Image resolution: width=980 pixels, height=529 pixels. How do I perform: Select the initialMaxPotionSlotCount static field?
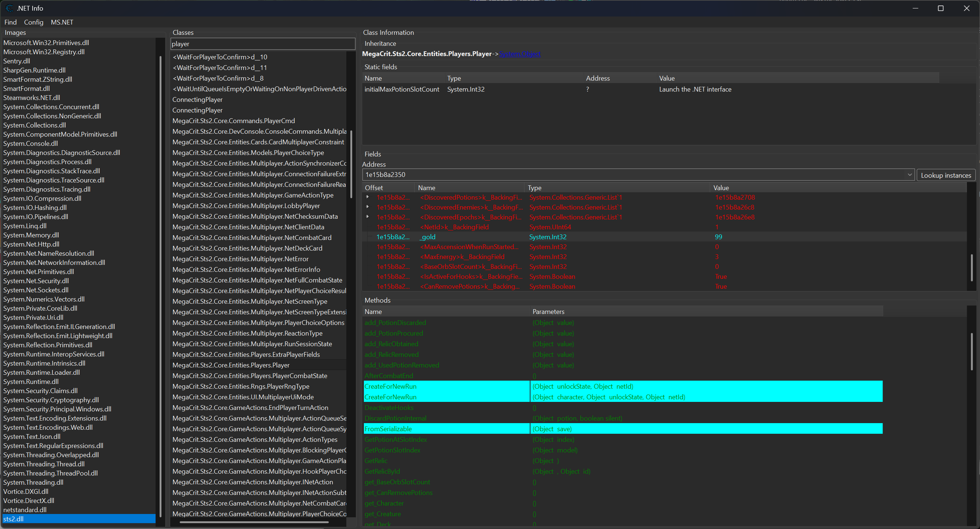402,89
